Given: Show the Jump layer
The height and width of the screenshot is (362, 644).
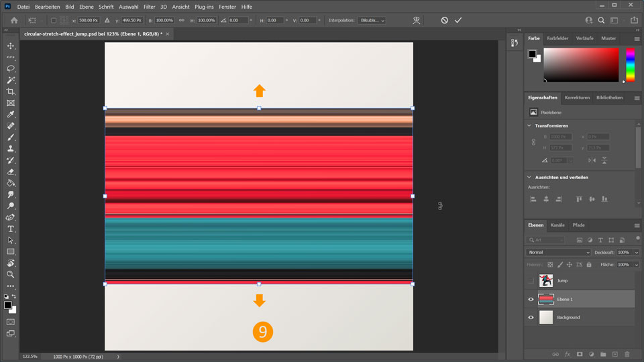Looking at the screenshot, I should pyautogui.click(x=531, y=280).
